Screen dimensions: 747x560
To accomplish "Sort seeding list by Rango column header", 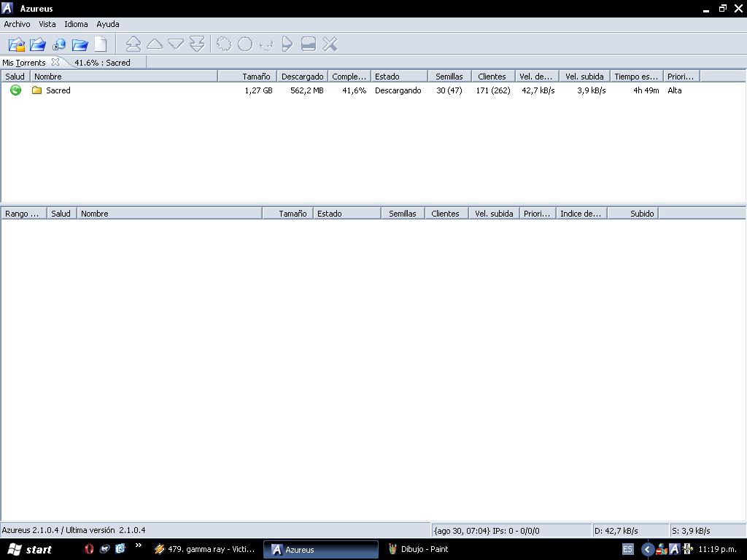I will pos(23,214).
